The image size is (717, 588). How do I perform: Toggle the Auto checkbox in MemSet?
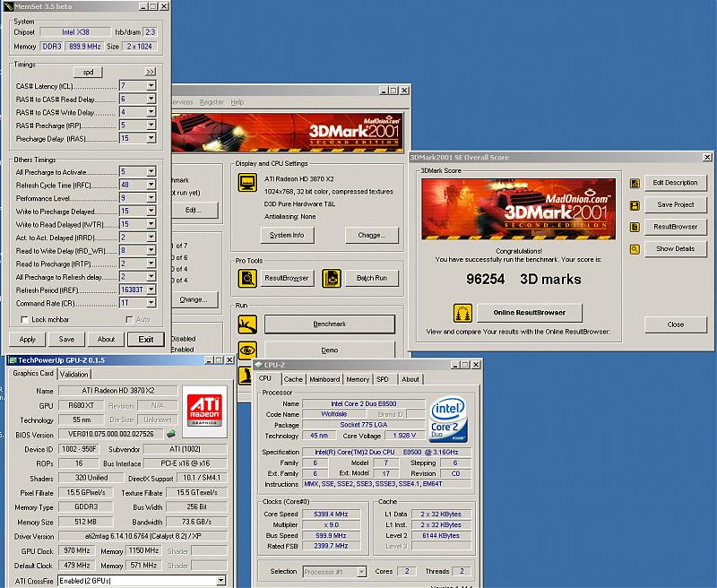[x=129, y=320]
